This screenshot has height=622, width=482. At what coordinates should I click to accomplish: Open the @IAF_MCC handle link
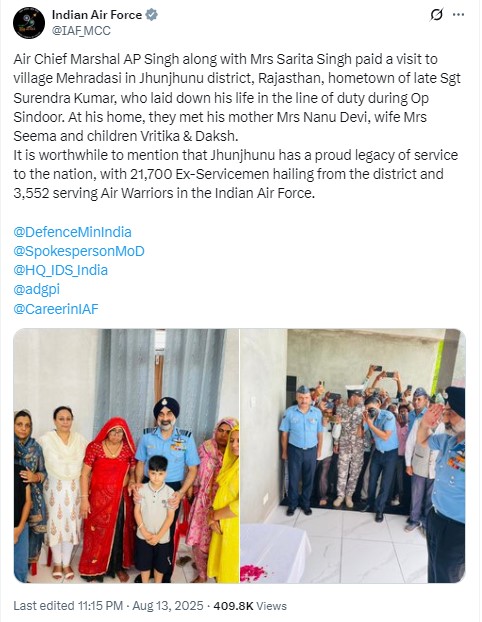[81, 31]
